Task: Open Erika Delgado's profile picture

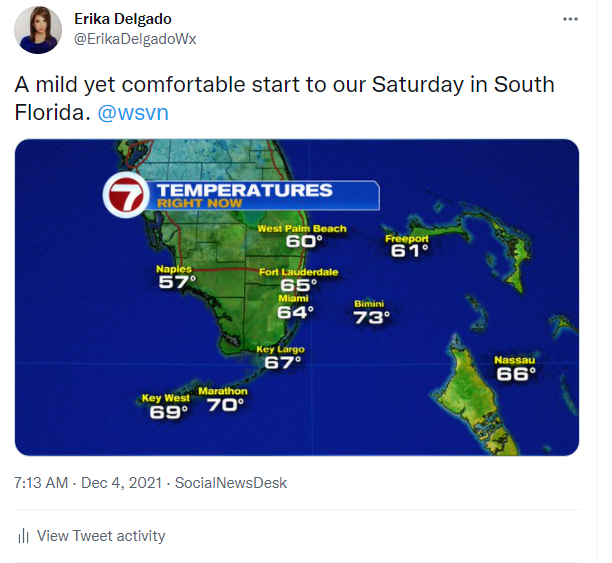Action: click(38, 30)
